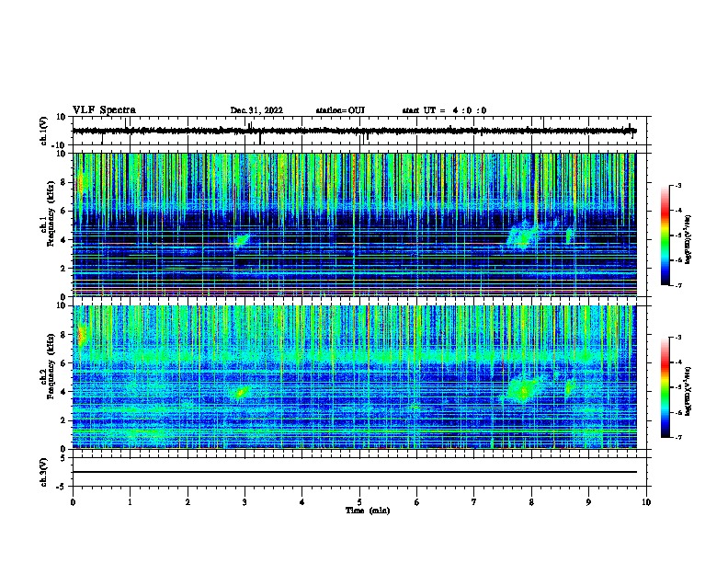Click the ch.1 emission burst near 8 min
The height and width of the screenshot is (563, 728).
pos(522,236)
